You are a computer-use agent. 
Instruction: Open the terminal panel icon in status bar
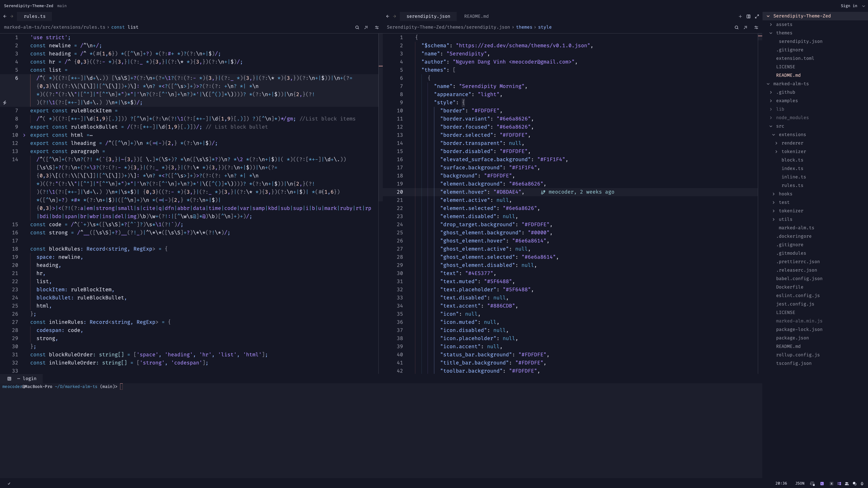pos(822,483)
